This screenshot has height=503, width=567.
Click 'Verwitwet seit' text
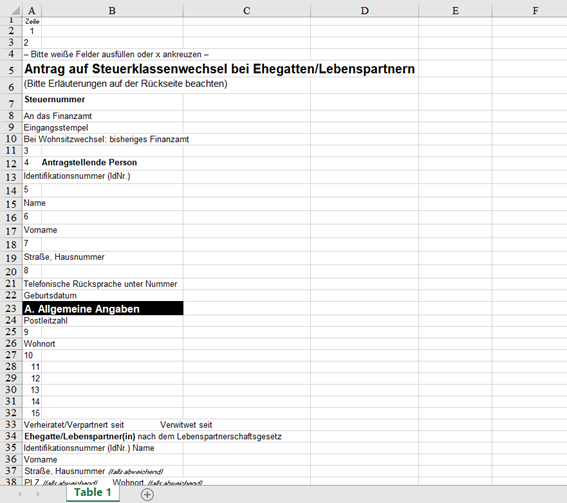click(186, 425)
